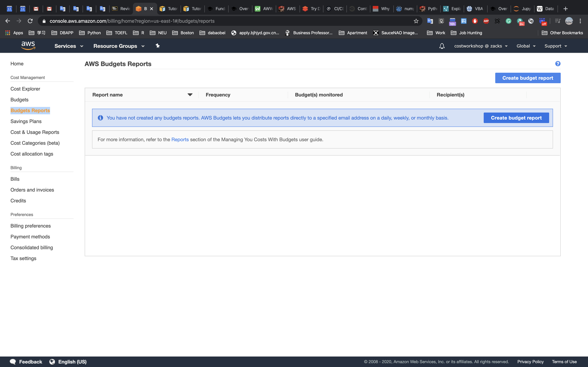Reload the page with refresh icon
The height and width of the screenshot is (367, 588).
coord(30,21)
